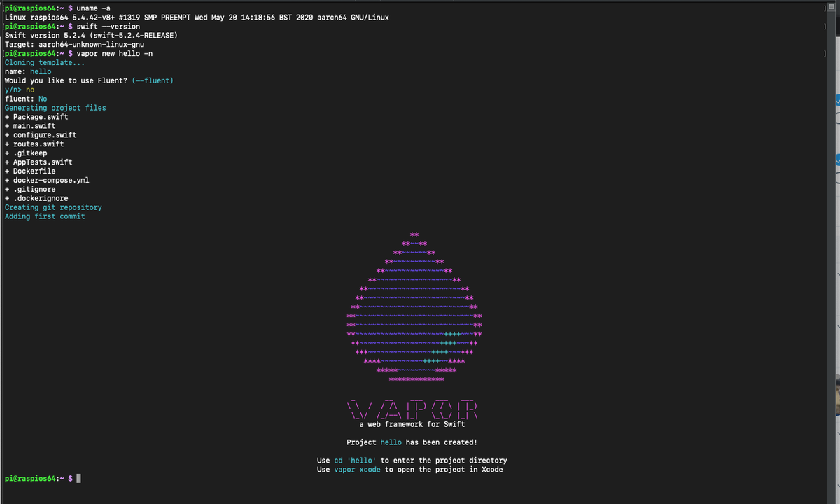Click the '+ Dockerfile' entry
Viewport: 840px width, 504px height.
pyautogui.click(x=30, y=171)
